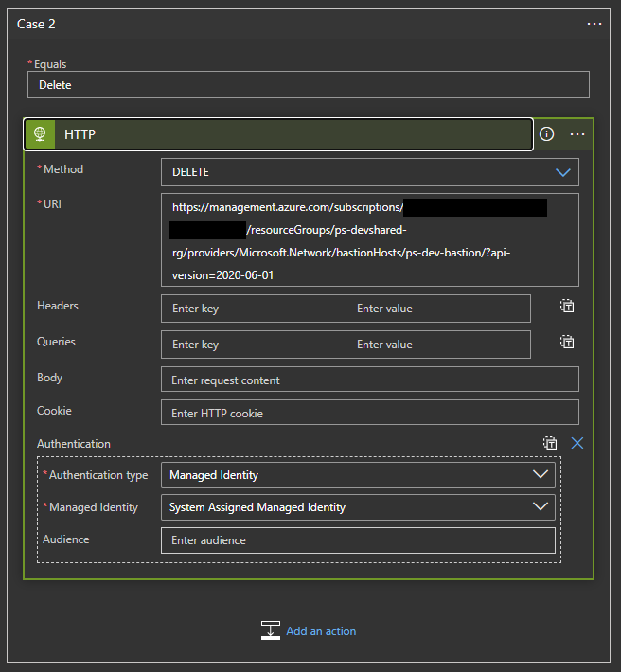
Task: Remove the Authentication parameter with X
Action: point(577,443)
